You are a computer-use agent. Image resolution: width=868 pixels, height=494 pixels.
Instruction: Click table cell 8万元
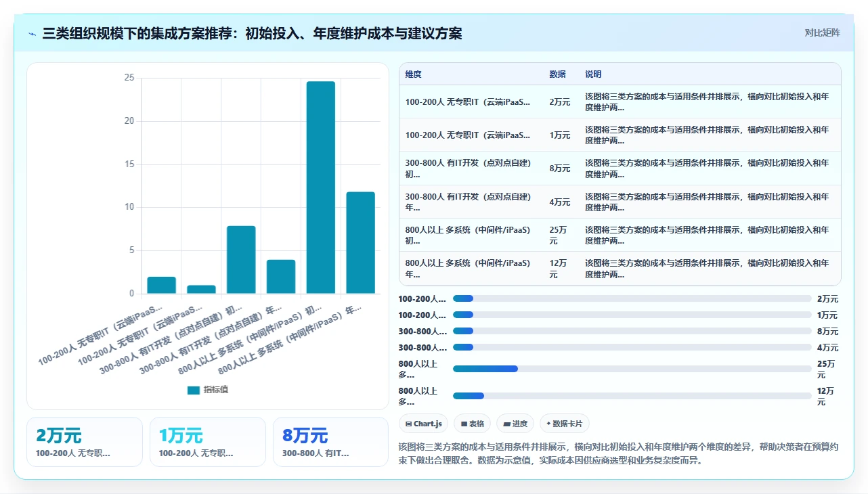pos(560,169)
